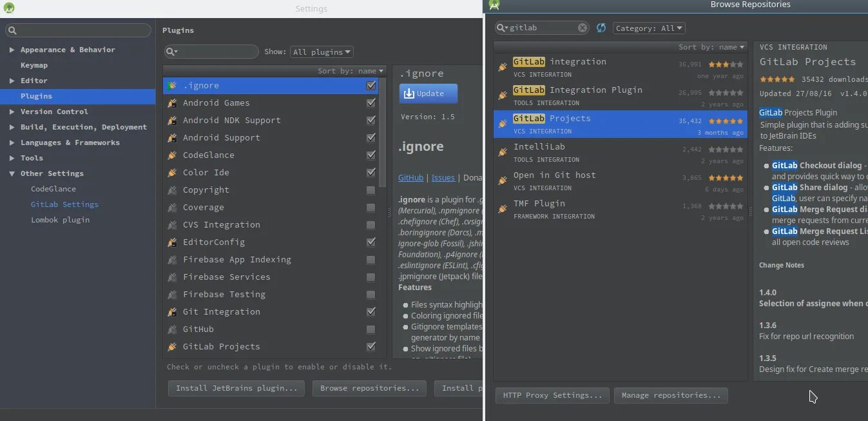868x421 pixels.
Task: Toggle the Git Integration checkbox
Action: [x=371, y=312]
